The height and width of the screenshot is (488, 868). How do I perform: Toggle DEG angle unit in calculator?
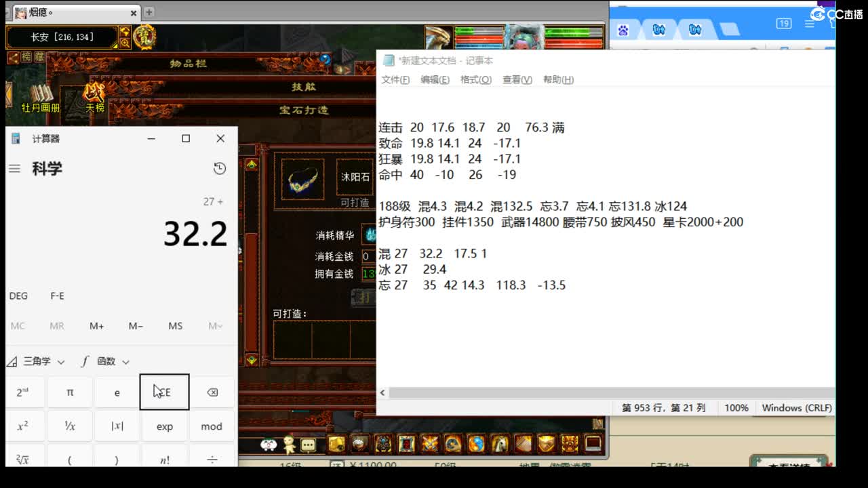(19, 296)
